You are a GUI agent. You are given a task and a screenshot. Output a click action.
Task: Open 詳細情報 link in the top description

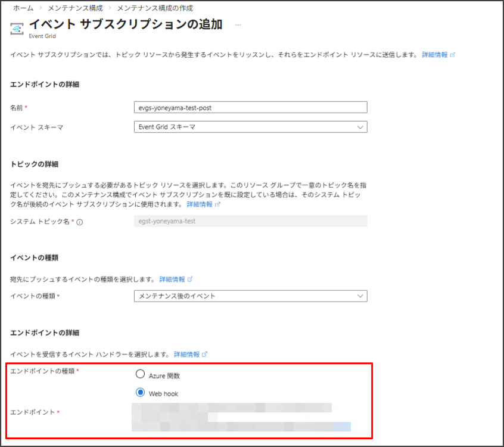click(x=435, y=55)
